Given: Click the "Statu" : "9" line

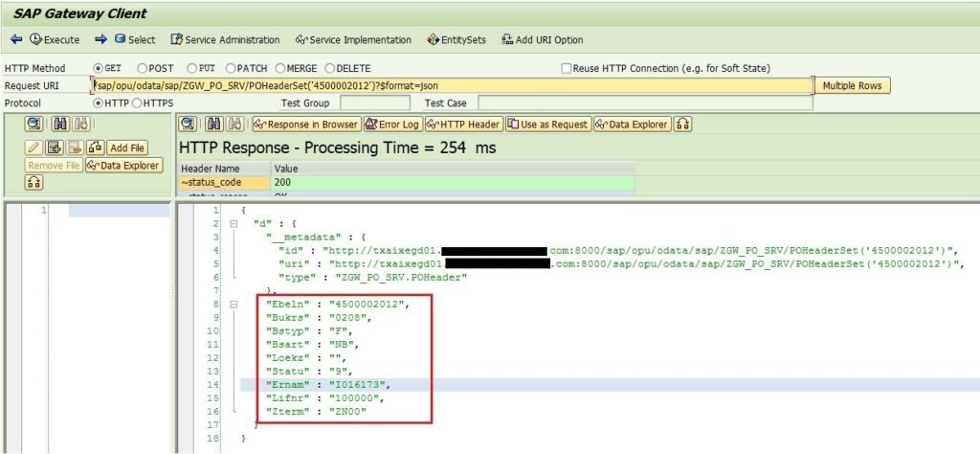Looking at the screenshot, I should [310, 371].
